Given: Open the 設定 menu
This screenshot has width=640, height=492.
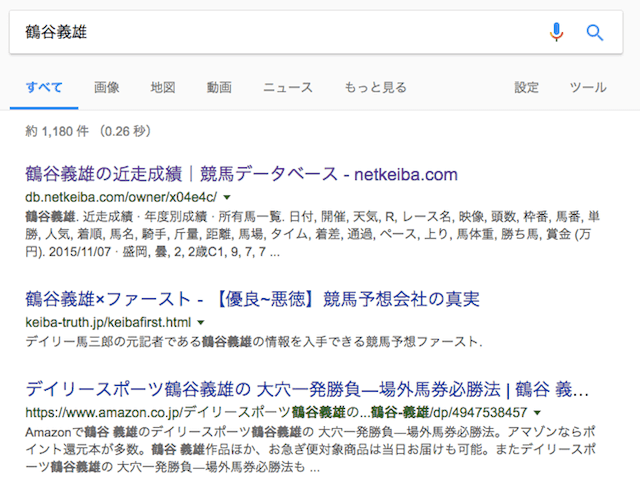Looking at the screenshot, I should pos(526,87).
